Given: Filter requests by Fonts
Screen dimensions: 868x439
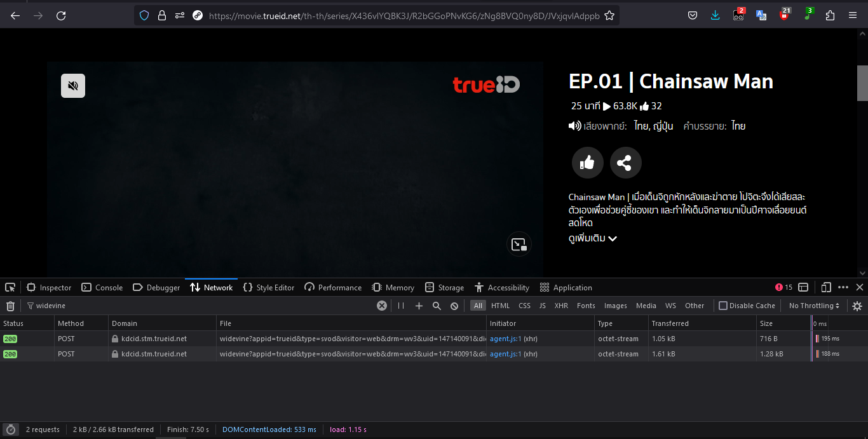Looking at the screenshot, I should 586,306.
